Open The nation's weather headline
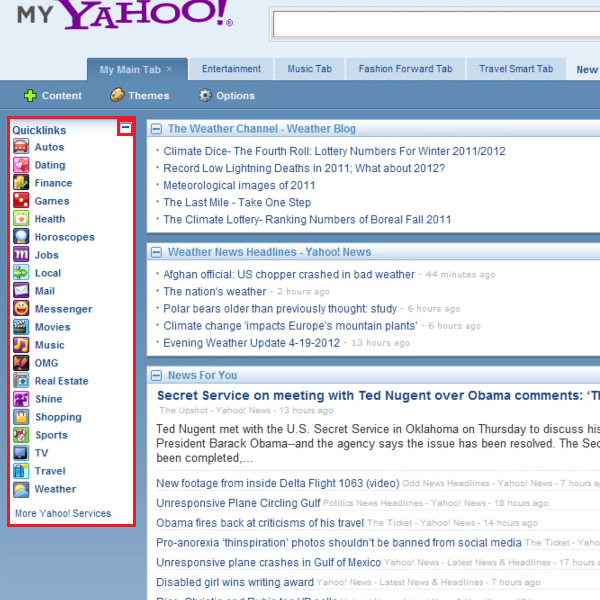 tap(215, 292)
